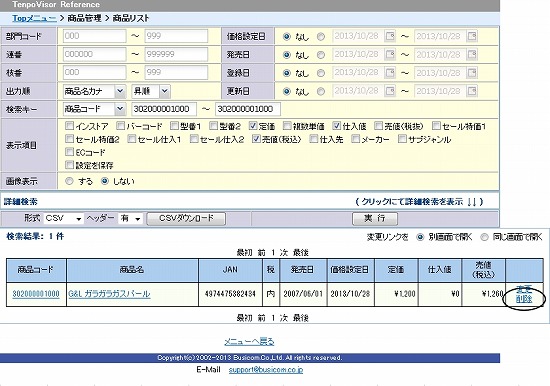Click 連番 start field 000000
Screen dimensions: 550x386
tap(94, 54)
